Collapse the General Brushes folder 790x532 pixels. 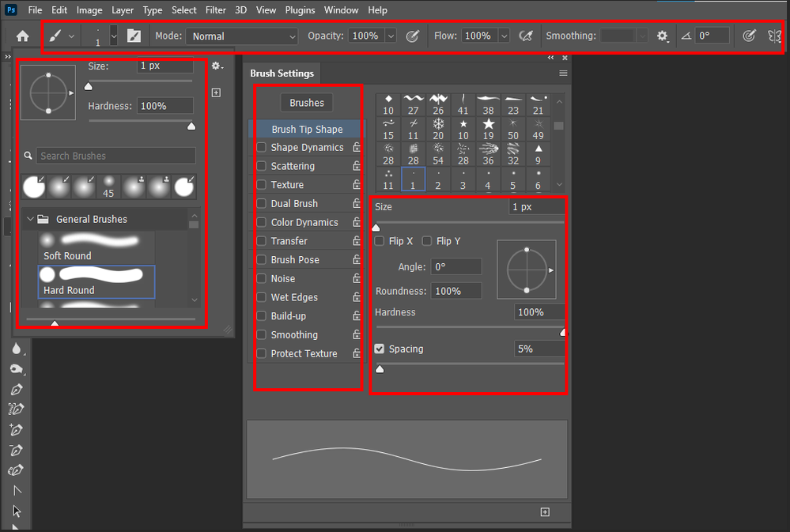tap(31, 219)
